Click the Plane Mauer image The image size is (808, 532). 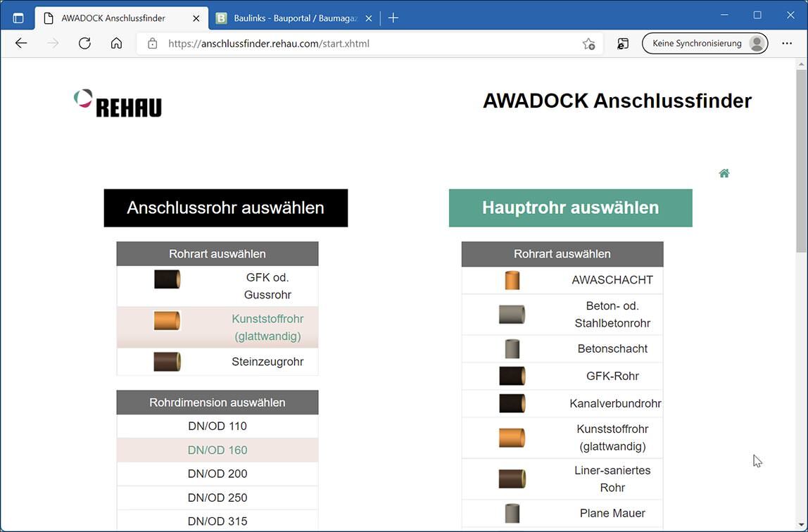(512, 513)
